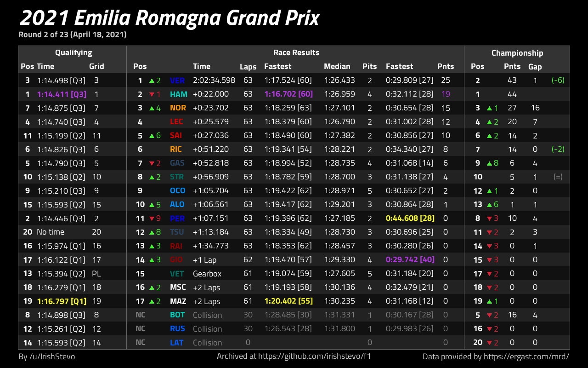This screenshot has width=588, height=368.
Task: Click Hamilton's purple 19 points value
Action: click(446, 94)
